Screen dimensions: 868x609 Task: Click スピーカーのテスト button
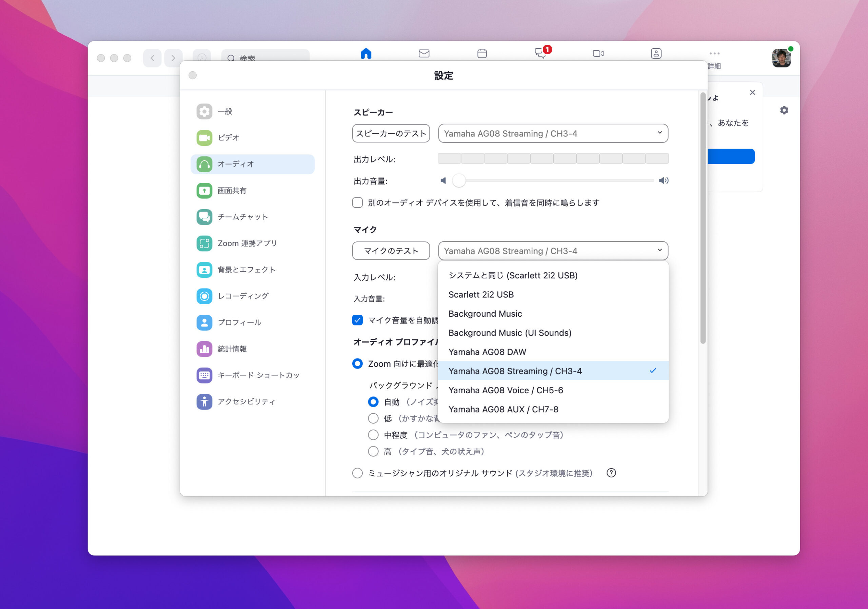click(391, 134)
